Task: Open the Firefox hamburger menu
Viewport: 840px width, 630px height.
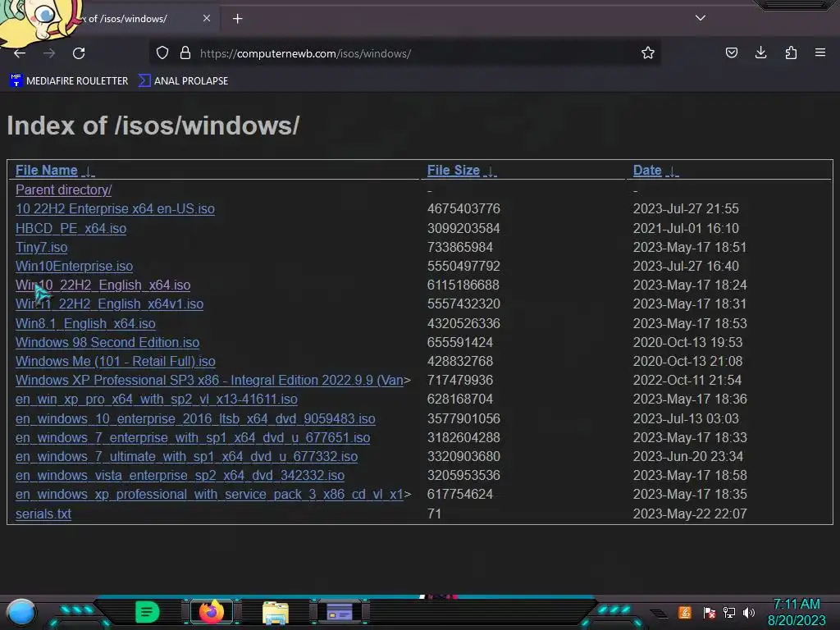Action: click(820, 52)
